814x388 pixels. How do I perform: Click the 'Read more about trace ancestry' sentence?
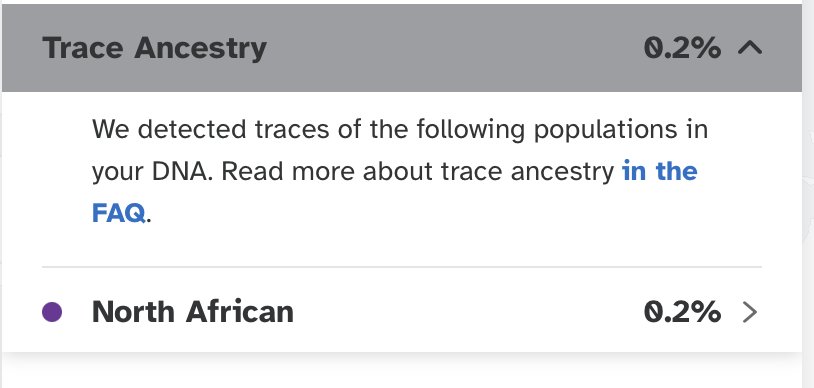[418, 171]
